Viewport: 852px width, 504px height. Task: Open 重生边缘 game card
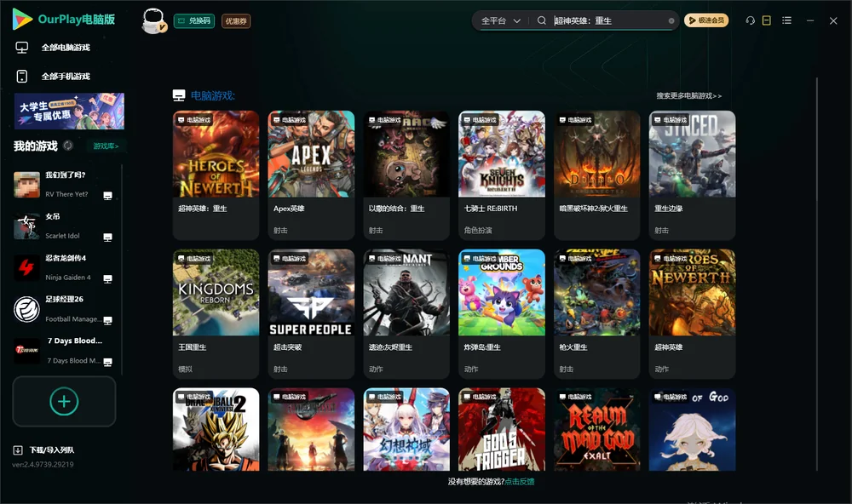click(x=692, y=175)
